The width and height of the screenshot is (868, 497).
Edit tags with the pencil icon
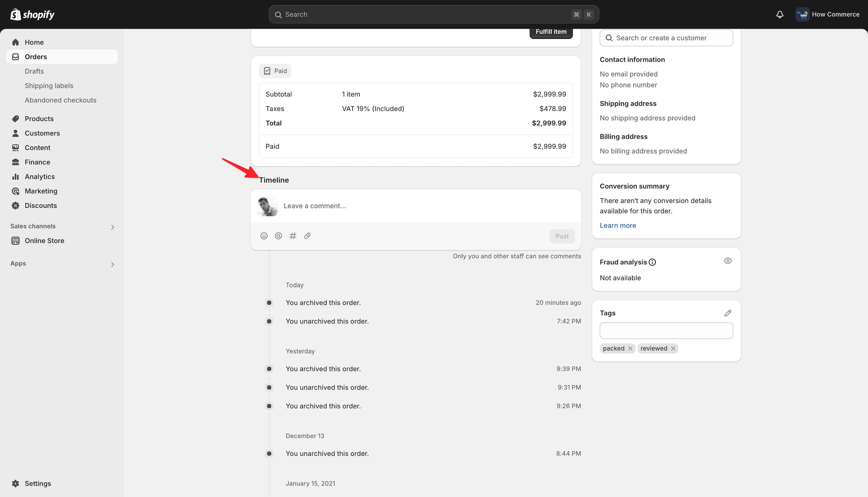[728, 313]
